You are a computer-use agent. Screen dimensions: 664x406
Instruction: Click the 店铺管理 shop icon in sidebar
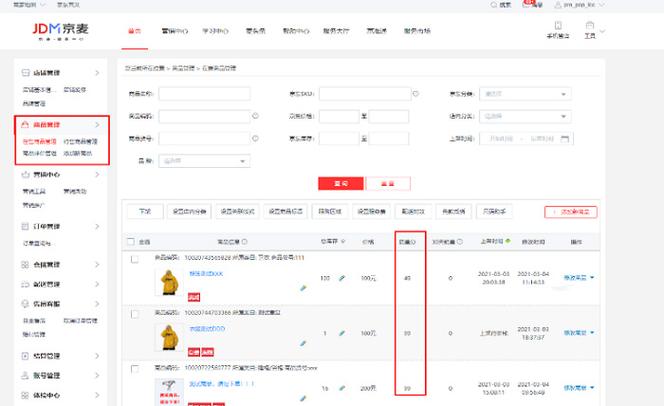(x=25, y=73)
